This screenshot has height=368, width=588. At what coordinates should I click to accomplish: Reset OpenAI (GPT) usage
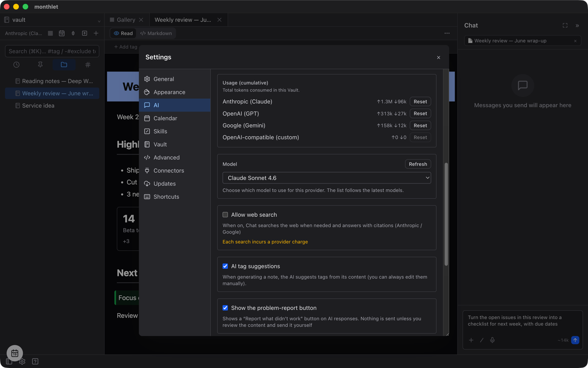coord(420,114)
